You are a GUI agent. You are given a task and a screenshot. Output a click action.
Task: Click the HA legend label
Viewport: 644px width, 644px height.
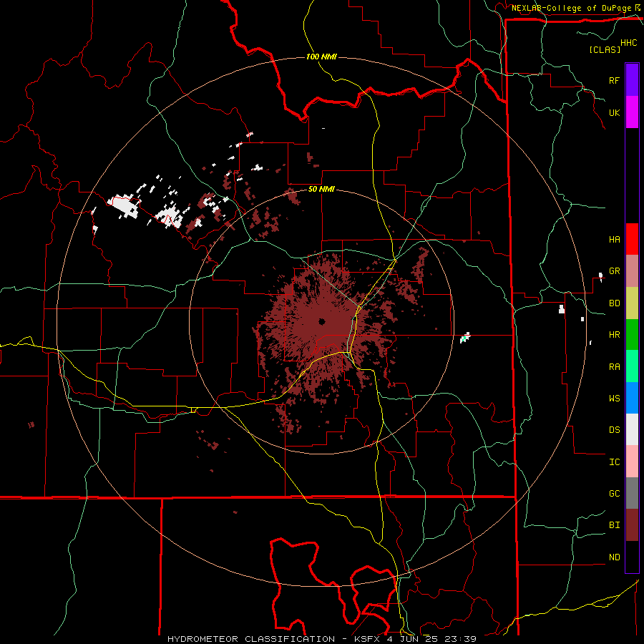click(614, 240)
